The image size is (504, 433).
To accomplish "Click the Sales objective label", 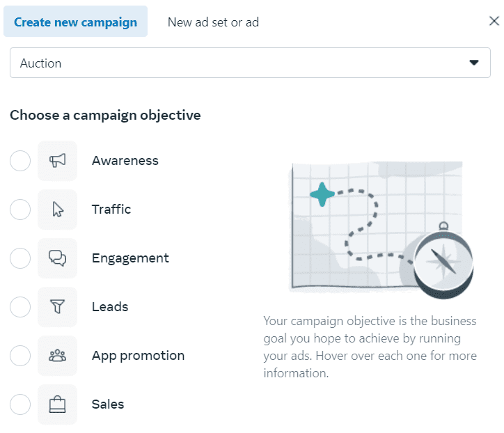I will click(x=108, y=404).
